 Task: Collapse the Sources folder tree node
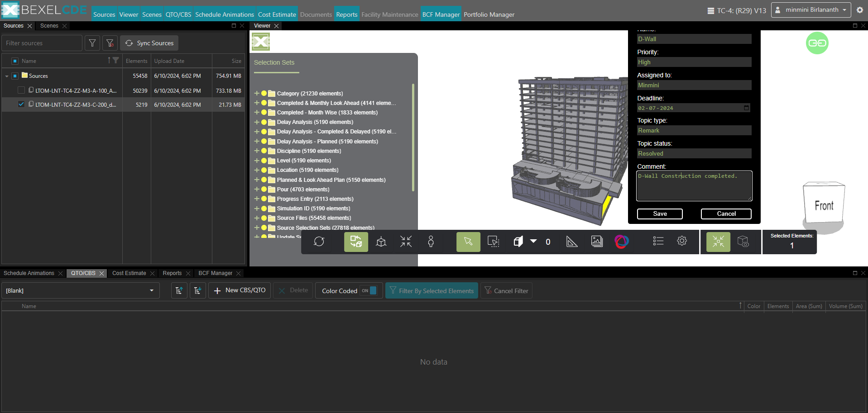(x=7, y=76)
